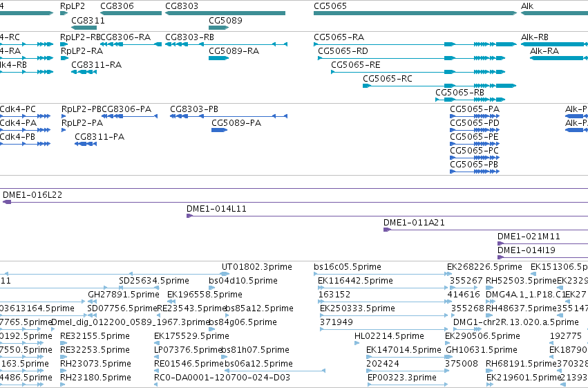Click the Cdk4-PC protein feature
Screen dimensions: 588x388
point(25,116)
